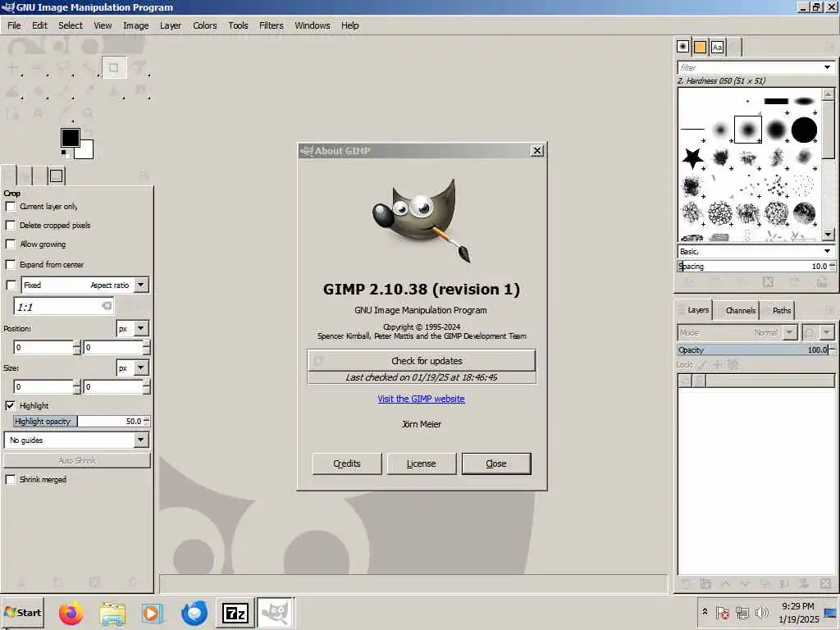The height and width of the screenshot is (630, 840).
Task: Enable Expand from center
Action: click(10, 265)
